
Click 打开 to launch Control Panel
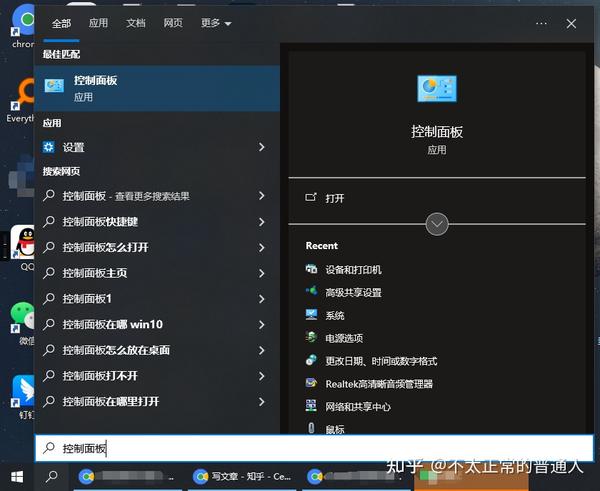coord(334,198)
